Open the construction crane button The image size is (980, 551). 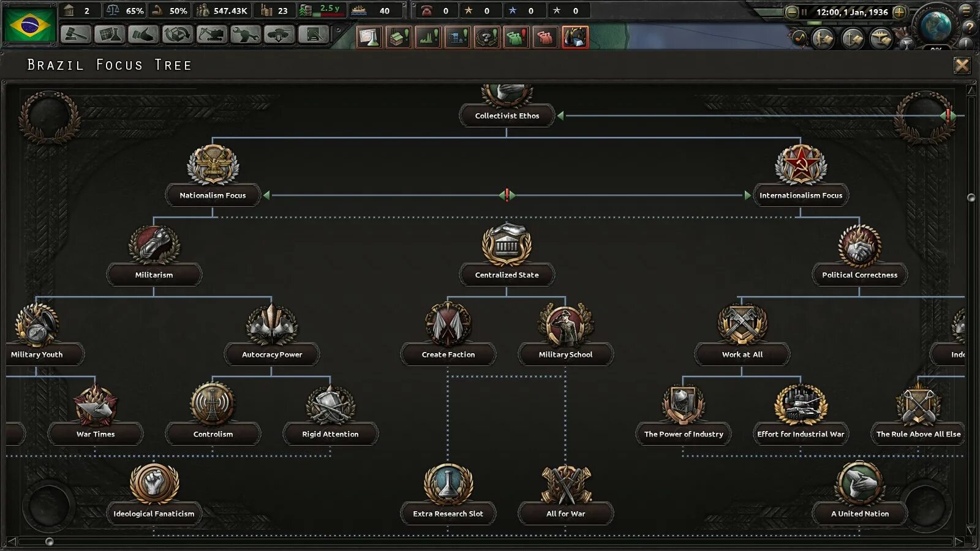click(x=211, y=35)
